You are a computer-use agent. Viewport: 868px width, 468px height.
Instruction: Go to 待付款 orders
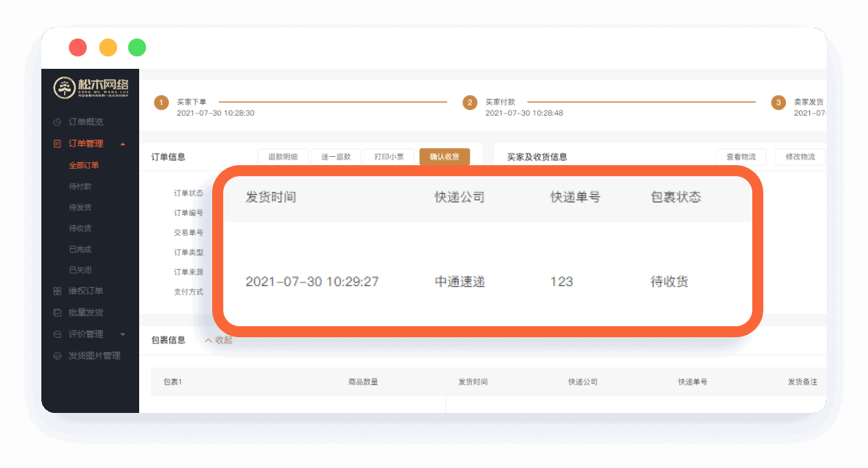click(80, 187)
